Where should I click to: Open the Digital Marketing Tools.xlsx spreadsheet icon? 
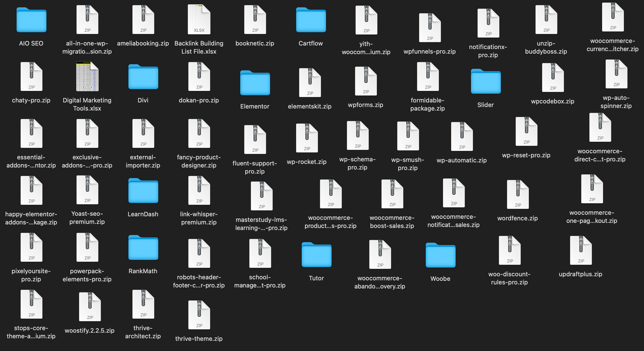pos(87,76)
